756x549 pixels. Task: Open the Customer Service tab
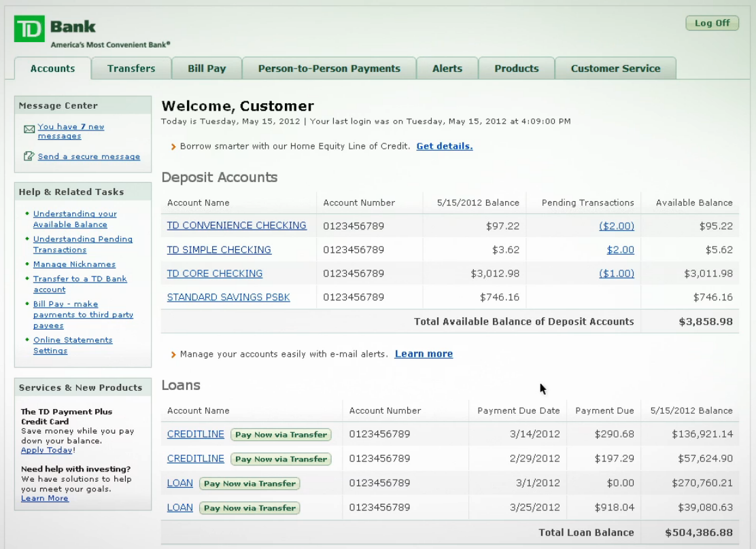(x=616, y=69)
